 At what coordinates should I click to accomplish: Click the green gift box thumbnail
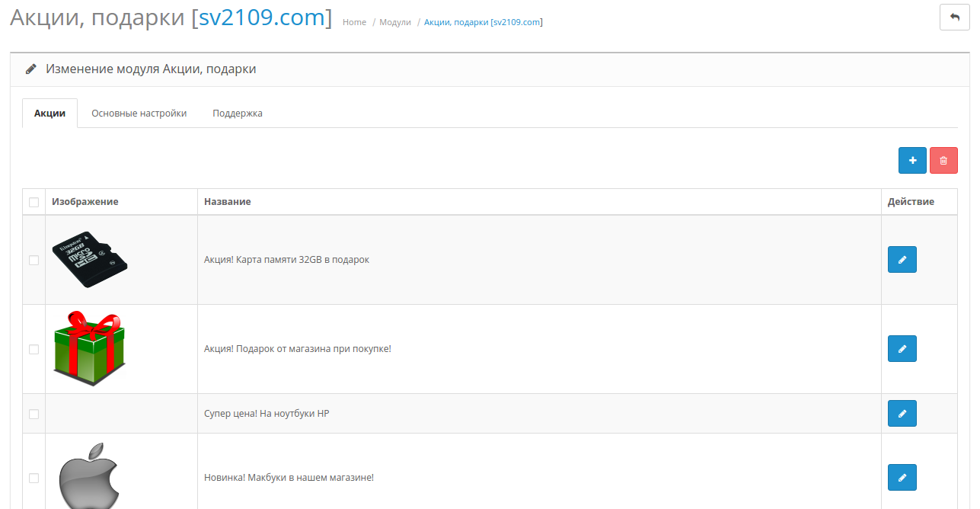89,348
